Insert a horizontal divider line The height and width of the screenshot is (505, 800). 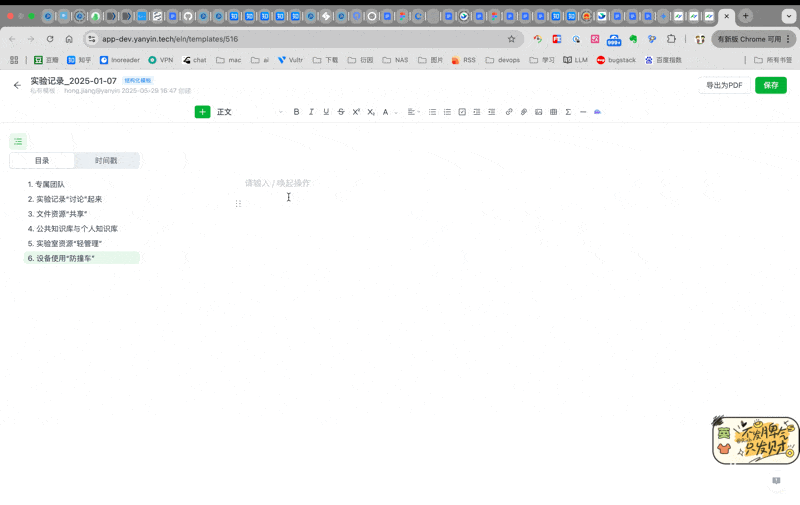(583, 112)
